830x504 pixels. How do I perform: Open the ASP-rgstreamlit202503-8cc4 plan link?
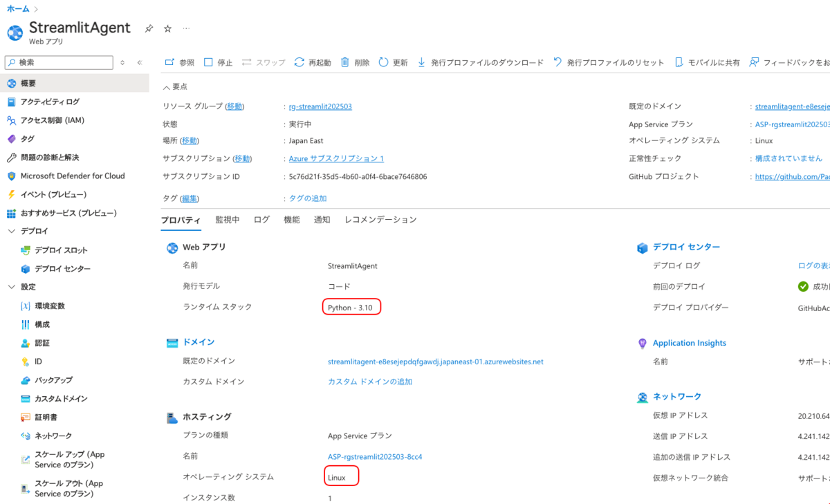point(375,457)
